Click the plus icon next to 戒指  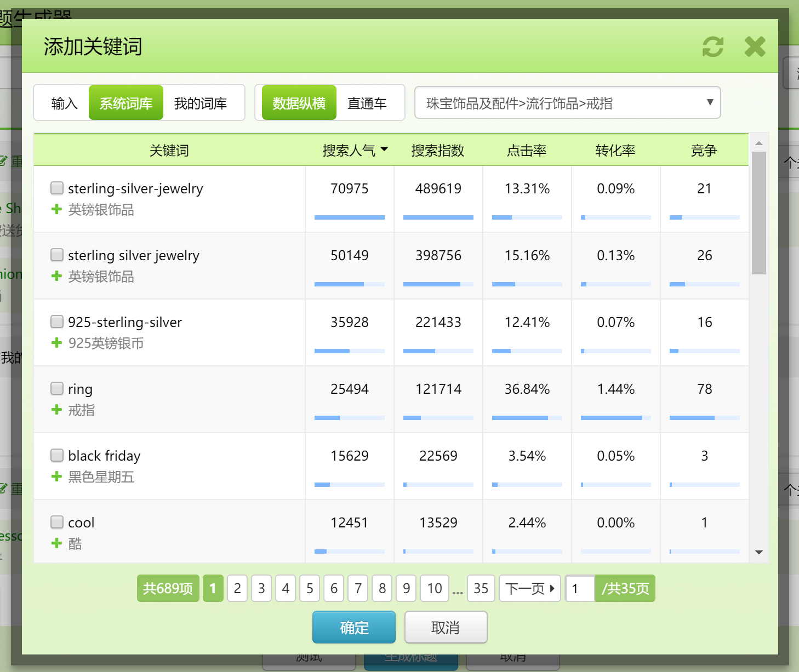point(56,410)
